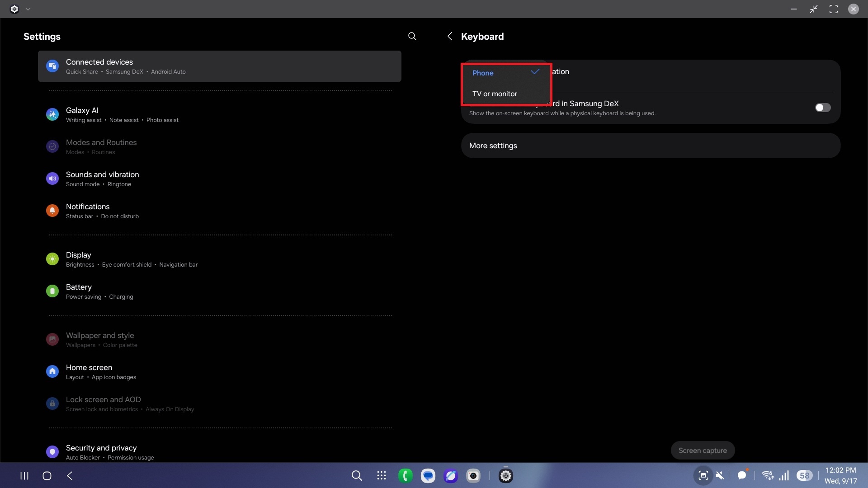Open the title bar chevron menu

[28, 9]
